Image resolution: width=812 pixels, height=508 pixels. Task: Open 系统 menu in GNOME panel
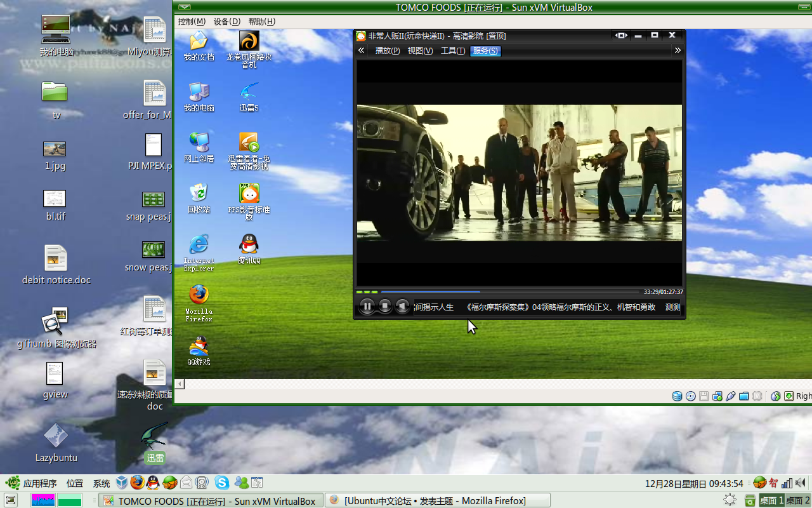pos(101,483)
